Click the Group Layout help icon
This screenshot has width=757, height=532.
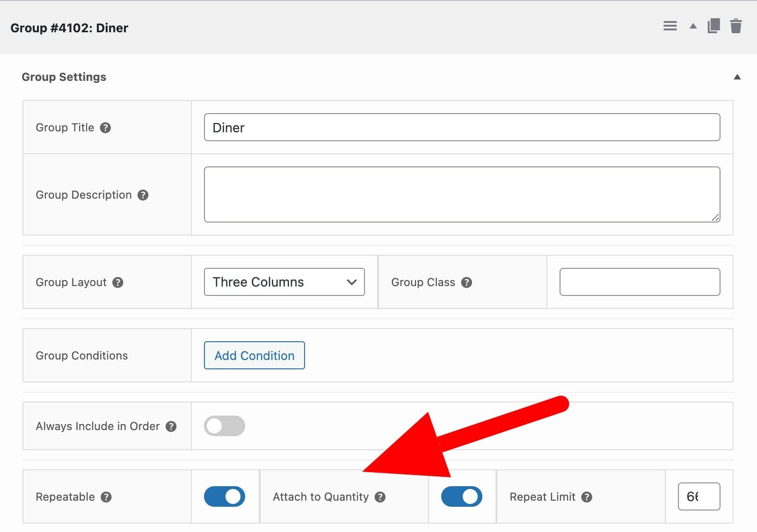click(118, 282)
